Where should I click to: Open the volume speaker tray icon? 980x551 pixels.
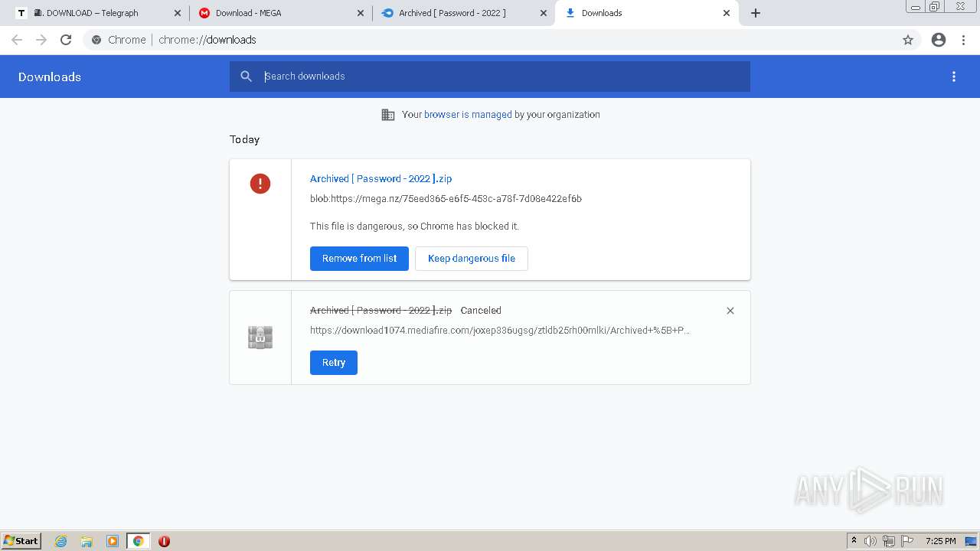click(x=871, y=541)
